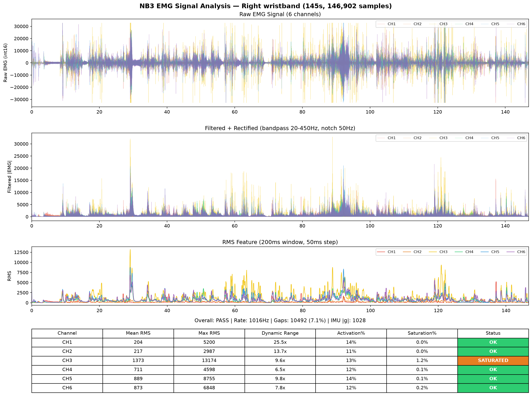
Task: Click the 'Raw EMG (int16)' y-axis label
Action: [x=6, y=63]
